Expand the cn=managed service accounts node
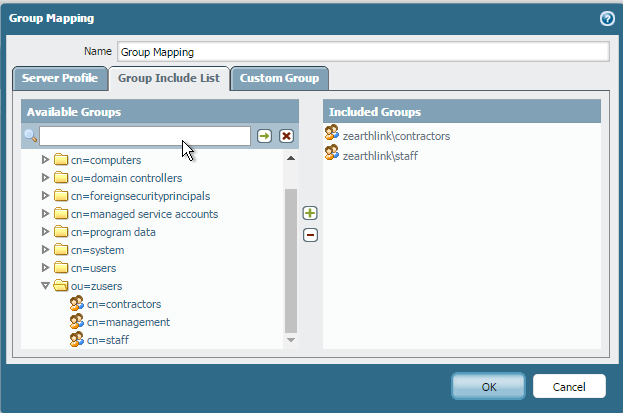This screenshot has height=416, width=624. (x=45, y=214)
